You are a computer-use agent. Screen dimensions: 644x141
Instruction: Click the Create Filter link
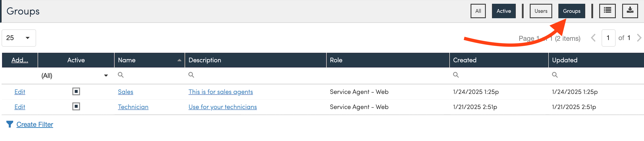coord(35,125)
